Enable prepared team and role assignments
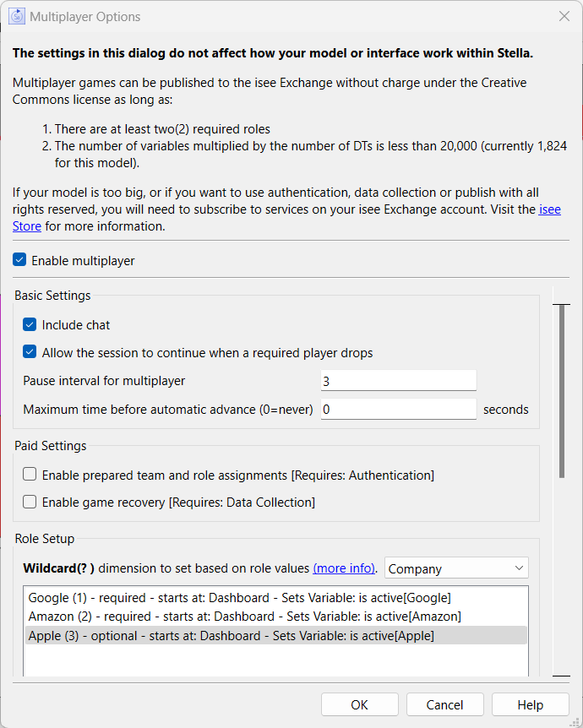This screenshot has height=728, width=583. pyautogui.click(x=30, y=475)
